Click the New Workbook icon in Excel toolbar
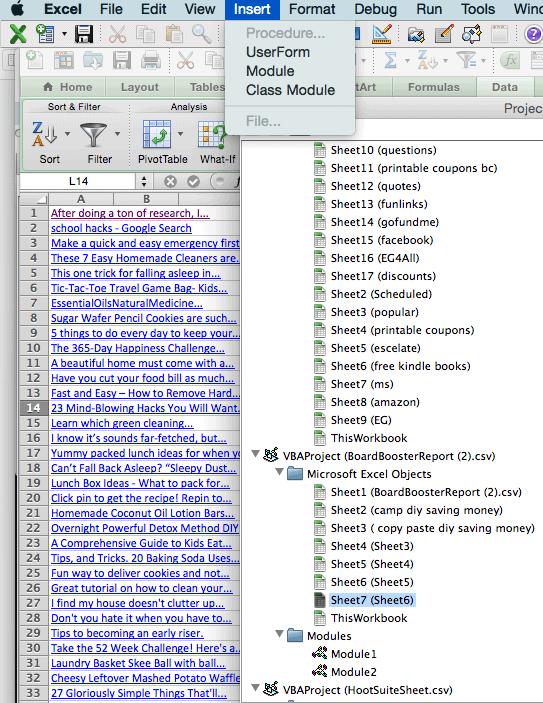The image size is (543, 703). tap(35, 60)
